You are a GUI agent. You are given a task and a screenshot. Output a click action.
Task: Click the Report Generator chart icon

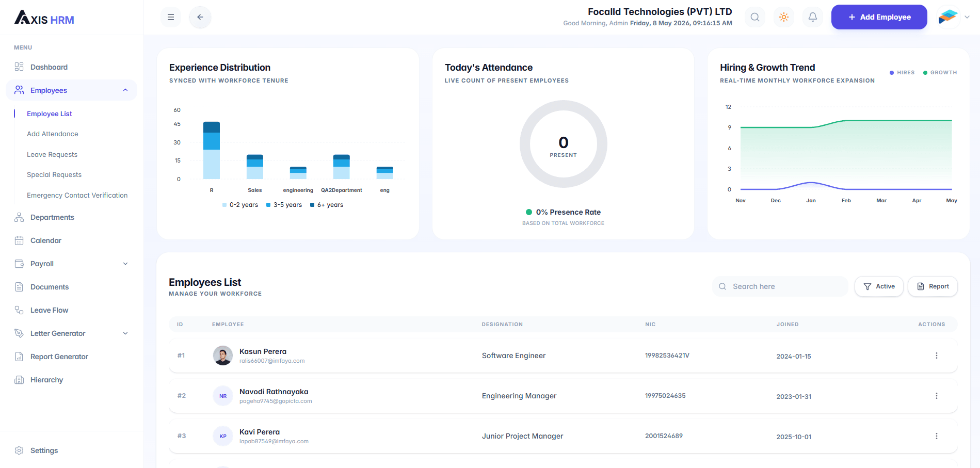tap(19, 357)
